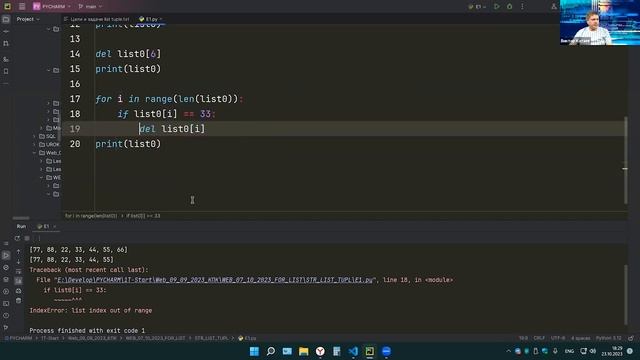The image size is (640, 360).
Task: Open the E1 run configuration dropdown
Action: pos(477,7)
